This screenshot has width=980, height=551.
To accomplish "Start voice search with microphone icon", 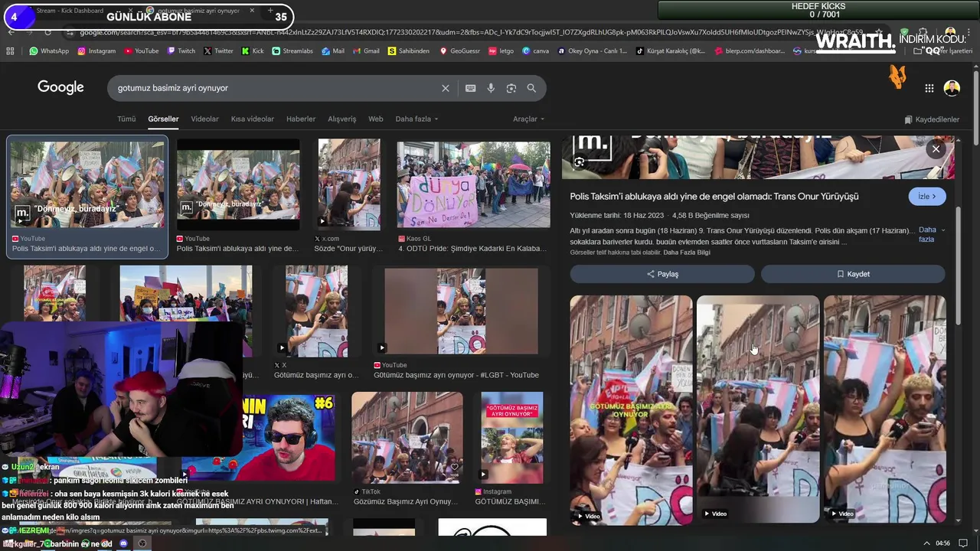I will [491, 88].
